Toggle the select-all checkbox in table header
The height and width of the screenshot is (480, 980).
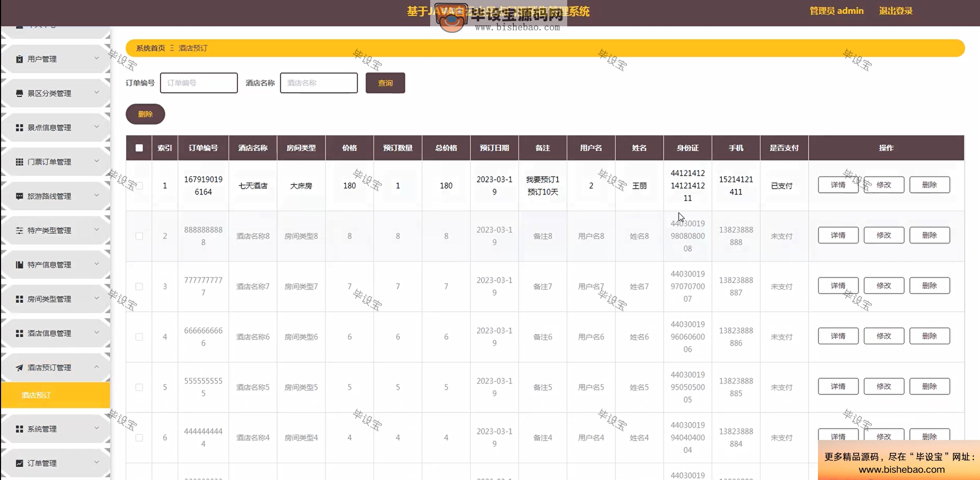pyautogui.click(x=139, y=148)
